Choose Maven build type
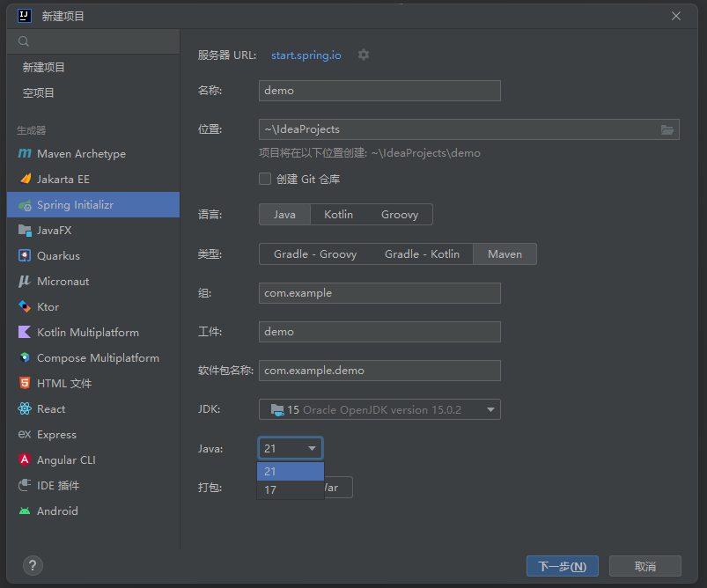The width and height of the screenshot is (707, 588). [505, 254]
